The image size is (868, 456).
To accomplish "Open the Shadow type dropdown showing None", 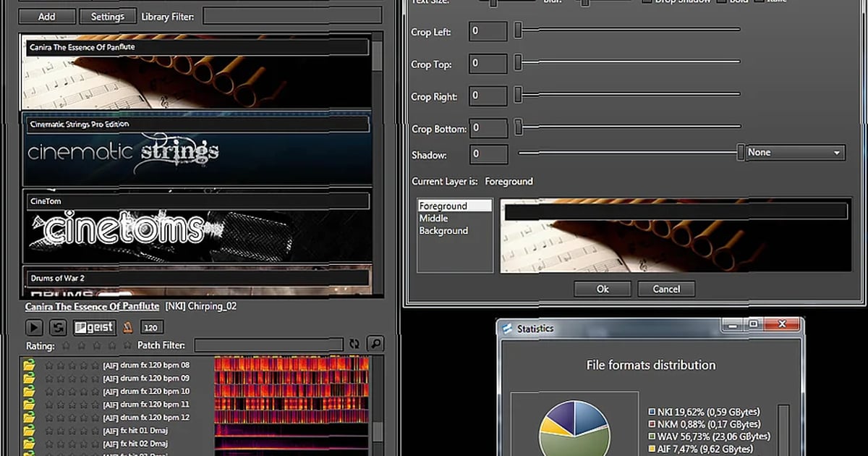I will click(796, 153).
